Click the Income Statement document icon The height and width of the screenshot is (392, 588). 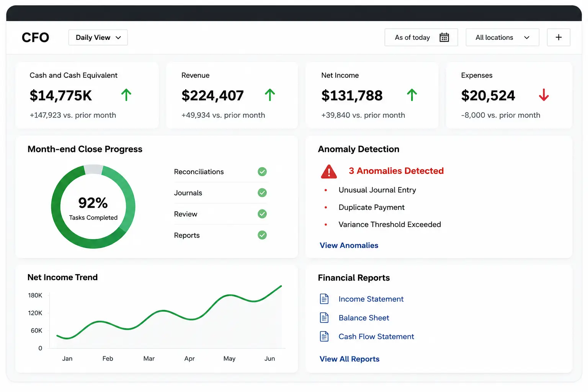324,299
